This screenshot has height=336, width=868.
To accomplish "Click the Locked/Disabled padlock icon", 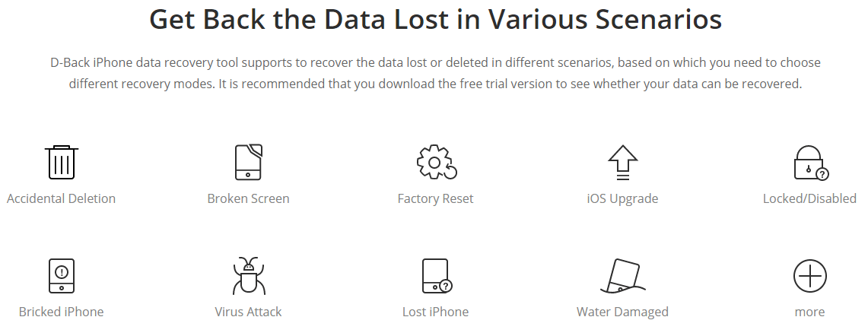I will click(811, 163).
